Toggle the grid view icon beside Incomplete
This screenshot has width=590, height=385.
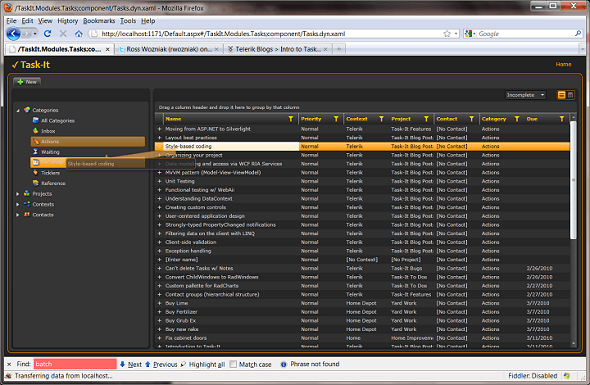point(570,95)
